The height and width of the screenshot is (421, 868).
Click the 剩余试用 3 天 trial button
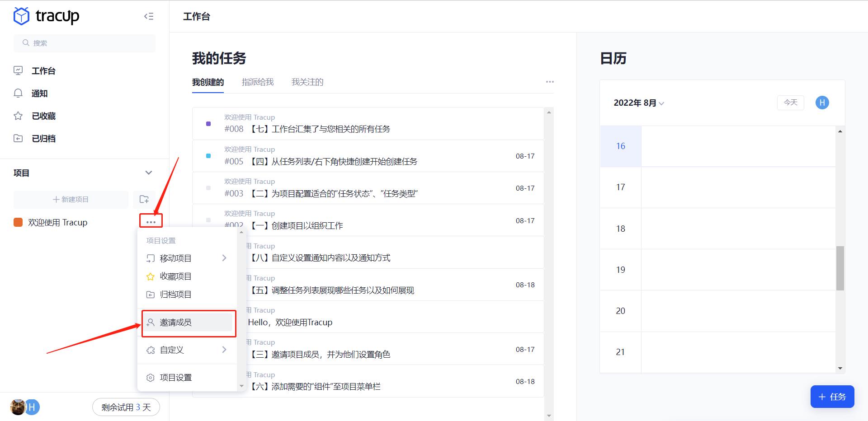click(126, 407)
